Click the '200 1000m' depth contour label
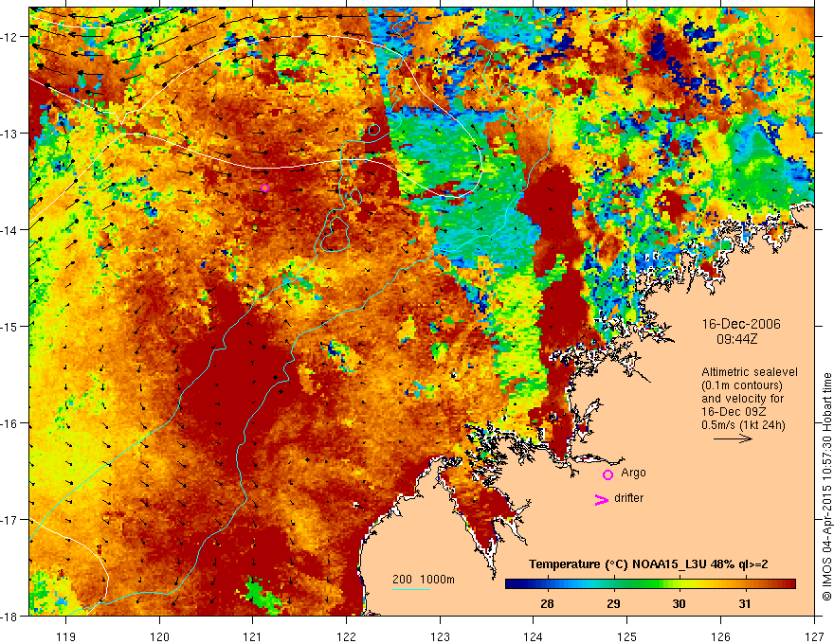The height and width of the screenshot is (644, 834). 424,580
